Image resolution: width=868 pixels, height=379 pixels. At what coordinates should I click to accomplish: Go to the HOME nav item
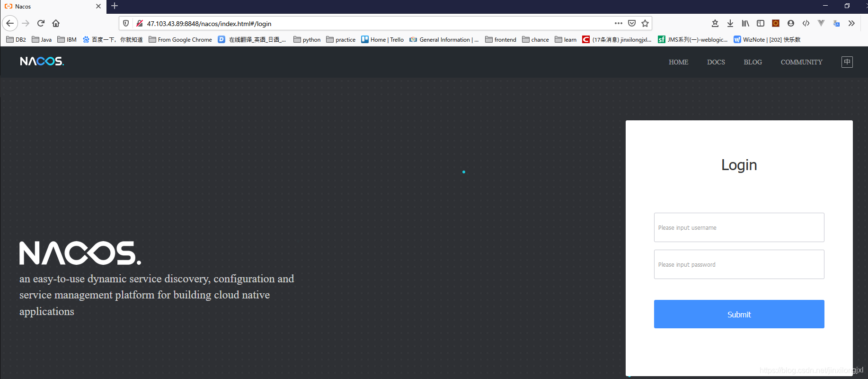click(678, 62)
